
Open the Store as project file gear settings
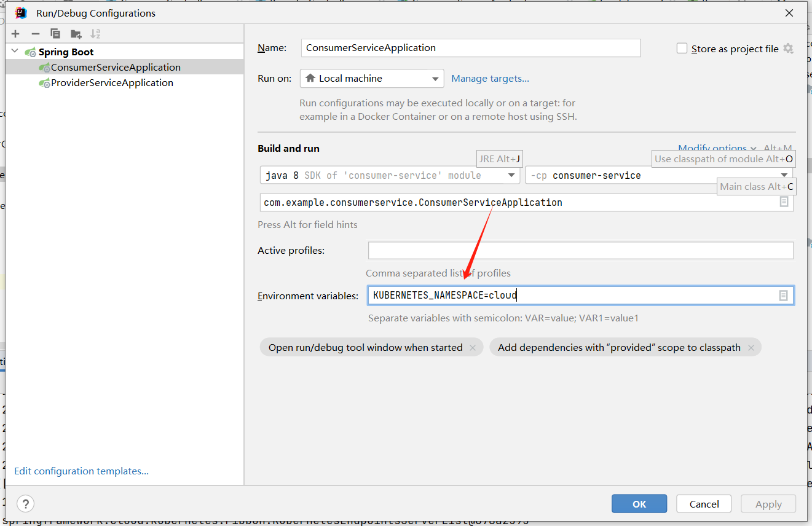click(789, 49)
